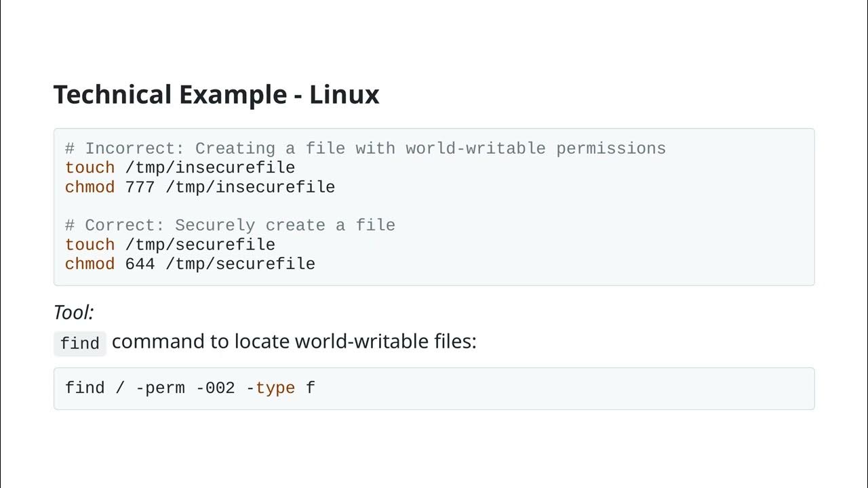Click the "chmod" keyword before 644

[90, 264]
